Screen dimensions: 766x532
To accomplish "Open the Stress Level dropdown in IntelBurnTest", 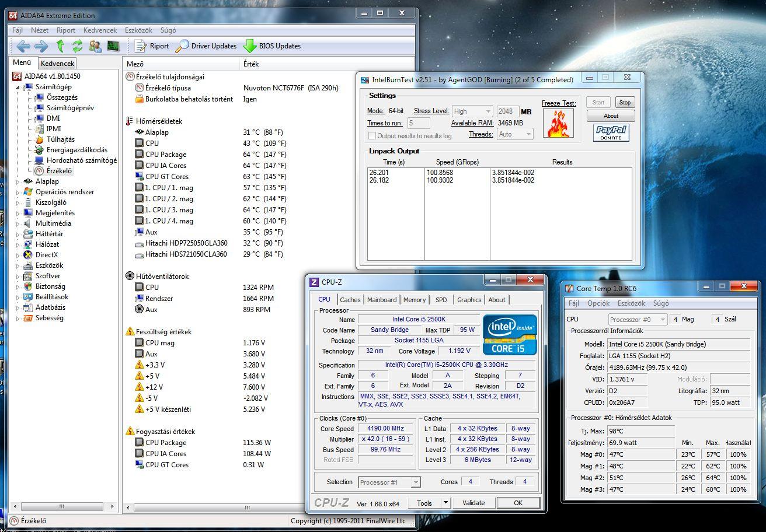I will [472, 111].
